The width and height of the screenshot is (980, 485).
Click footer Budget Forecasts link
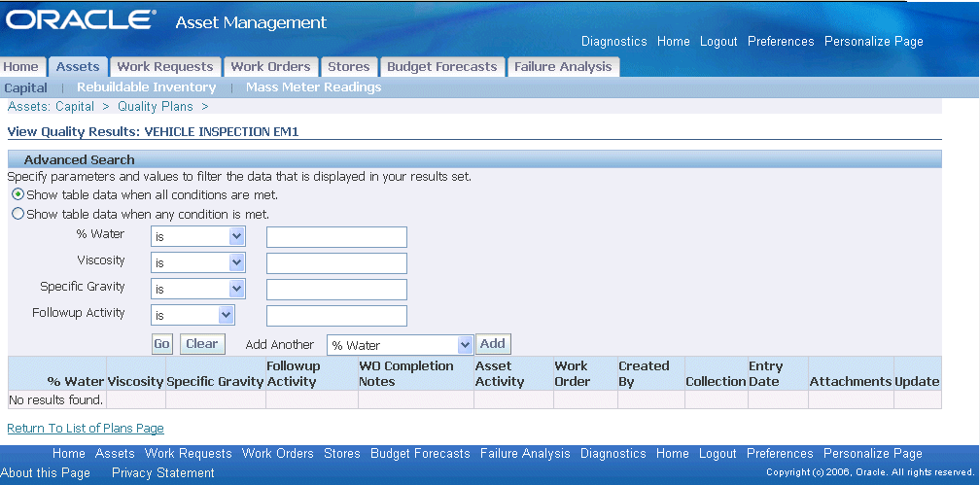pyautogui.click(x=421, y=454)
